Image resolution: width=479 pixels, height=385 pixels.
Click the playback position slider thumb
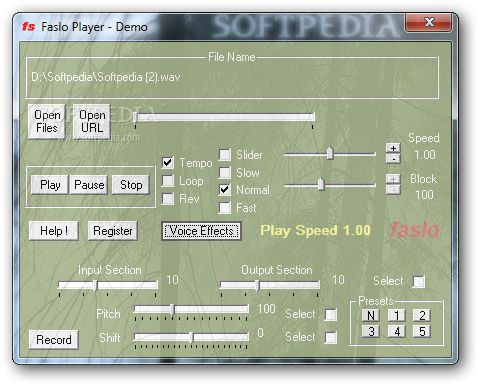(135, 118)
